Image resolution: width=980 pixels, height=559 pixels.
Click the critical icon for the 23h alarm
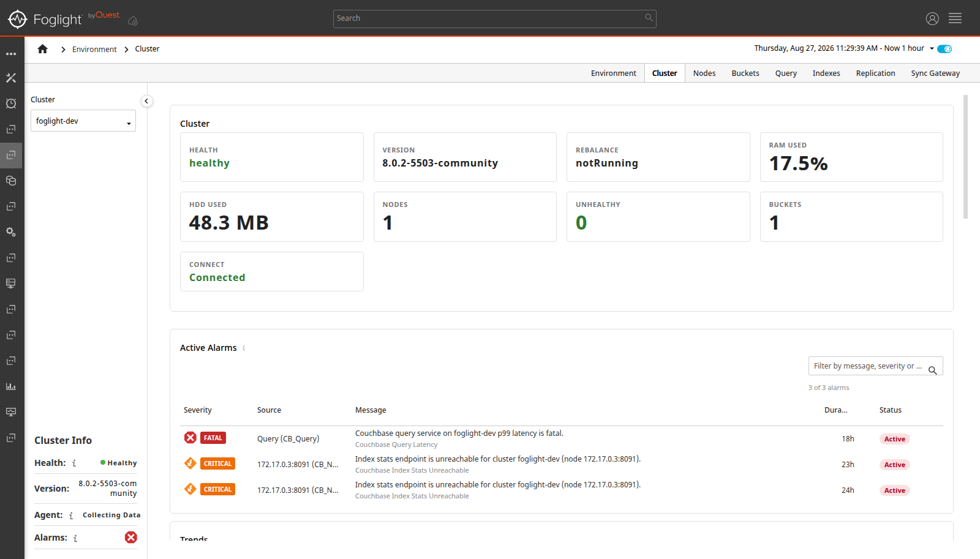190,463
